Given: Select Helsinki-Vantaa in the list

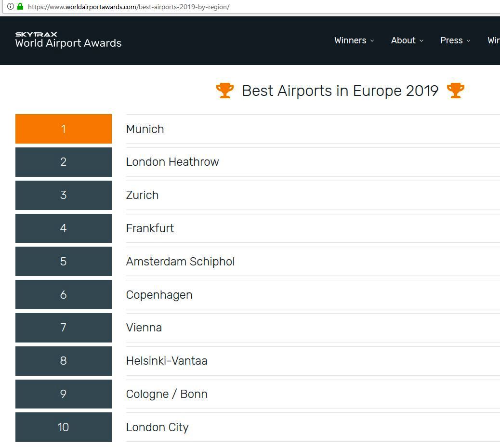Looking at the screenshot, I should click(x=167, y=361).
